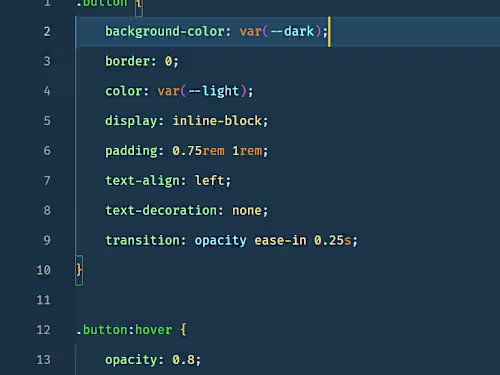Click the 0.8 opacity value
Image resolution: width=500 pixels, height=375 pixels.
[183, 360]
